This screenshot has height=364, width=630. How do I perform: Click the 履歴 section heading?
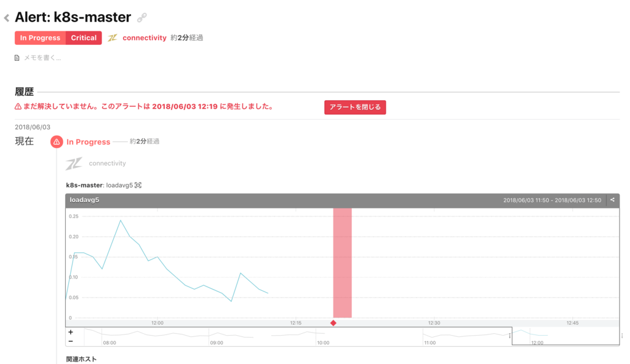[24, 92]
